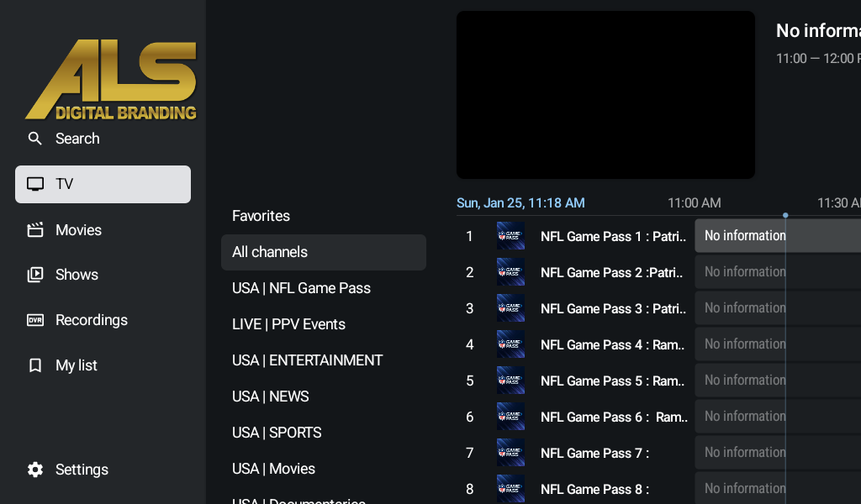Open Movies via the clapperboard icon
861x504 pixels.
(x=35, y=230)
